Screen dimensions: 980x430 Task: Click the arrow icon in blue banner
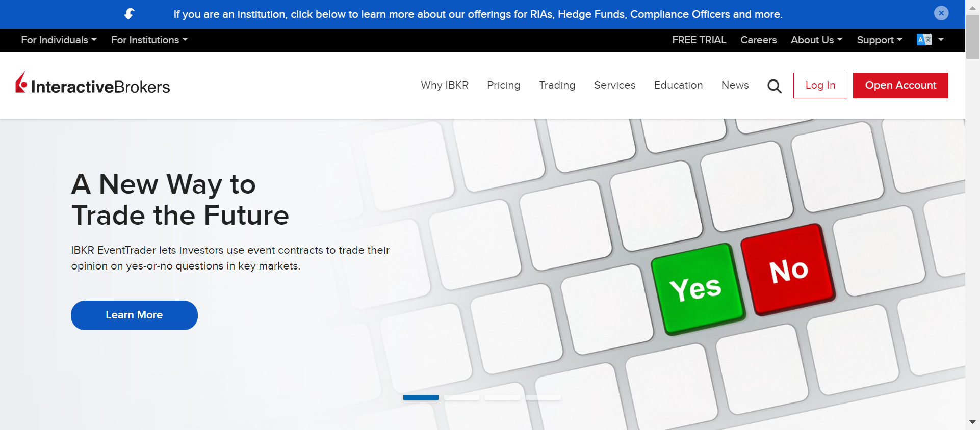[x=130, y=14]
